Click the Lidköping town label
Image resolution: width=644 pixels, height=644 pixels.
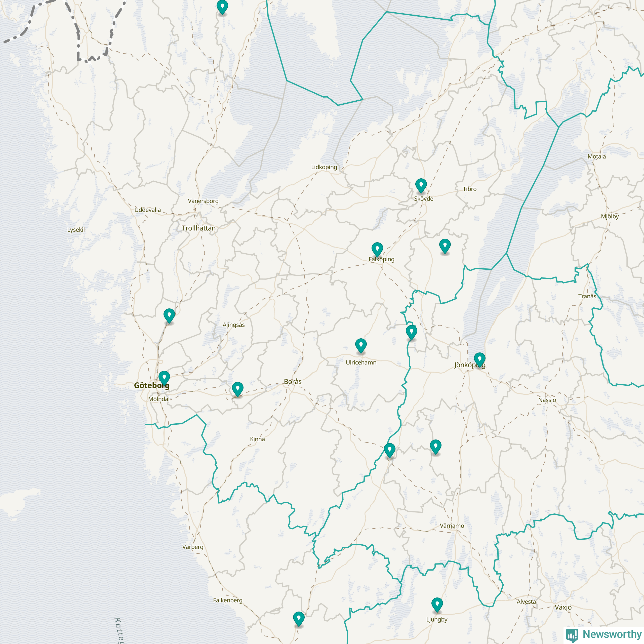click(x=324, y=167)
